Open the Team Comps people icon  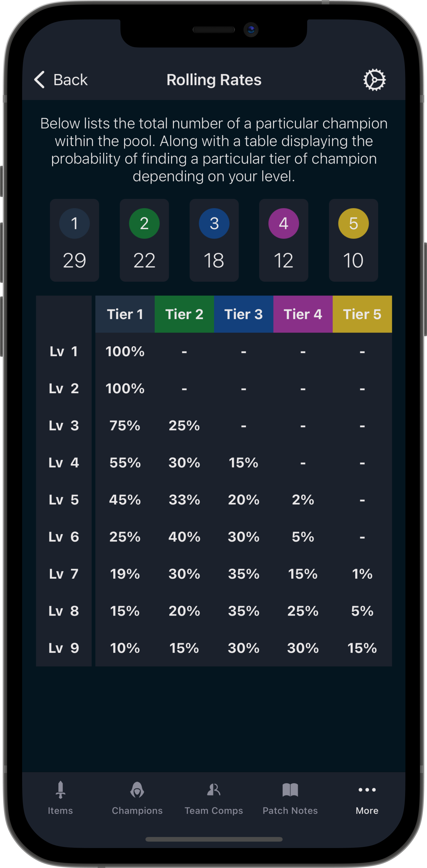coord(214,789)
